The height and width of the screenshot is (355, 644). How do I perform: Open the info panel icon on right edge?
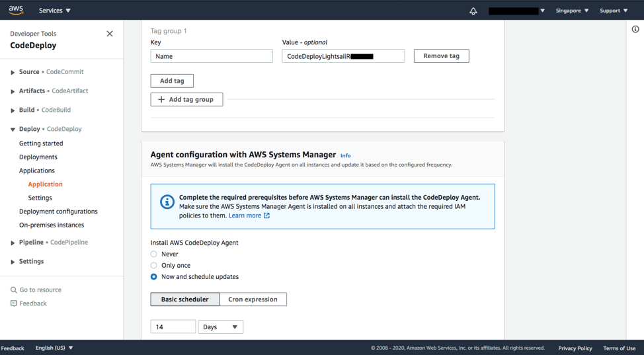[x=635, y=29]
